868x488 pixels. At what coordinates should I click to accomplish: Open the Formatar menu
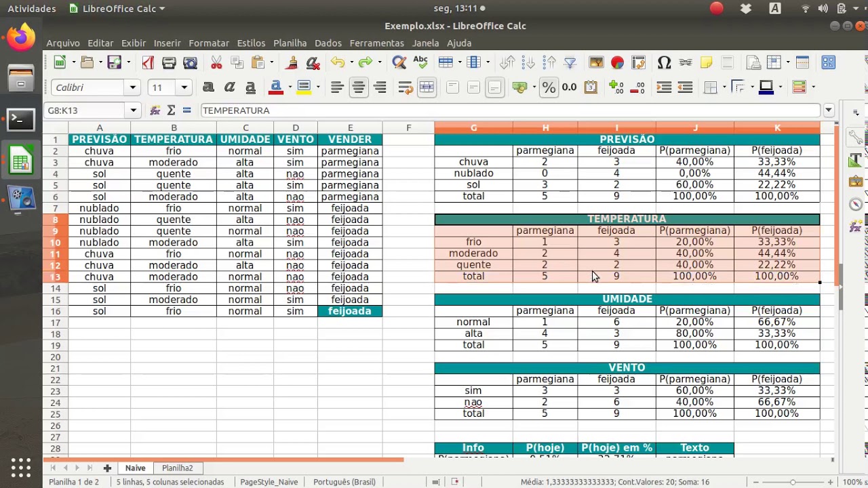[x=209, y=43]
